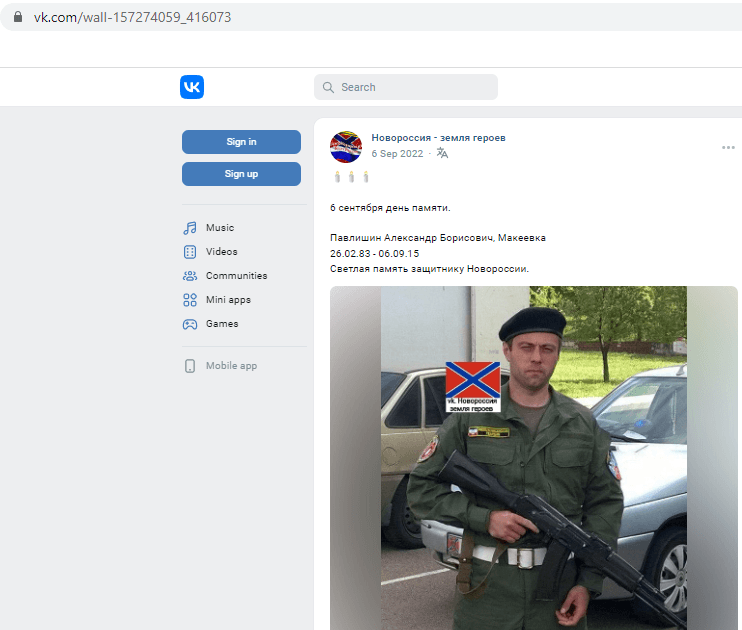Click the translate post icon
The height and width of the screenshot is (630, 742).
pyautogui.click(x=442, y=153)
